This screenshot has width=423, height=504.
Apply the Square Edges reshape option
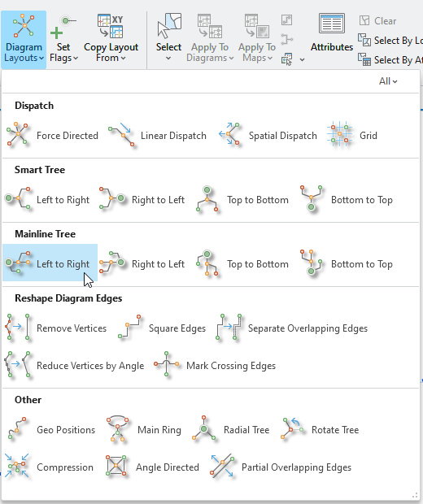click(x=162, y=328)
